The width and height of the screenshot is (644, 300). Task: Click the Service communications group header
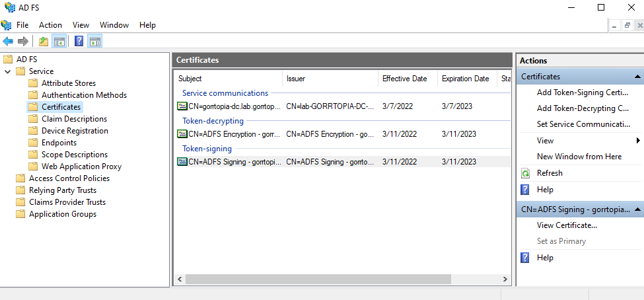(x=225, y=93)
